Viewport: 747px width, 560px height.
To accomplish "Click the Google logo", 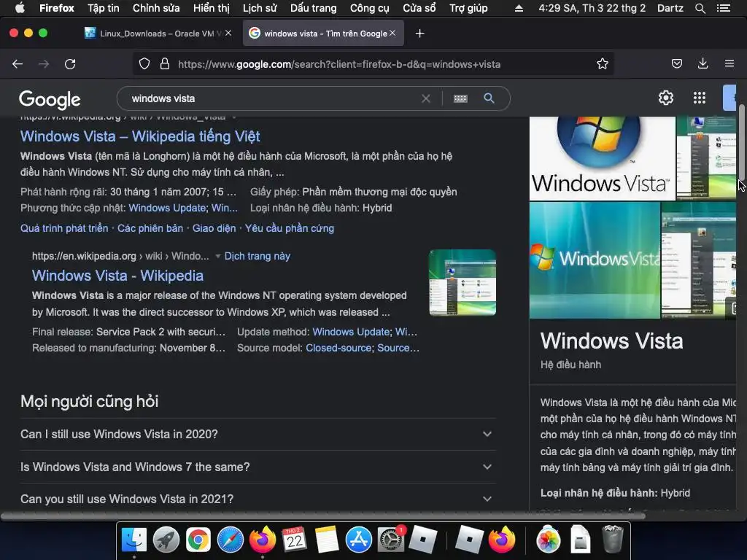I will [50, 99].
